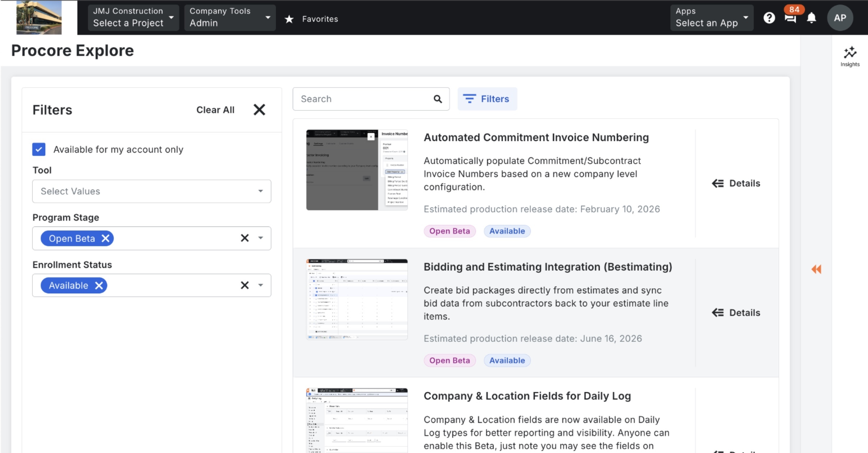Open the Select a Project dropdown
This screenshot has height=453, width=868.
[x=133, y=18]
